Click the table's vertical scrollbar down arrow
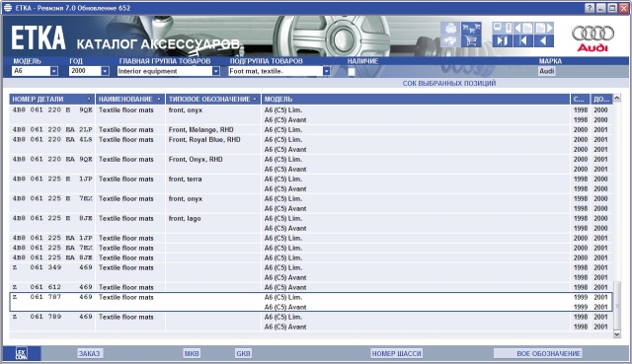This screenshot has height=364, width=632. (616, 333)
